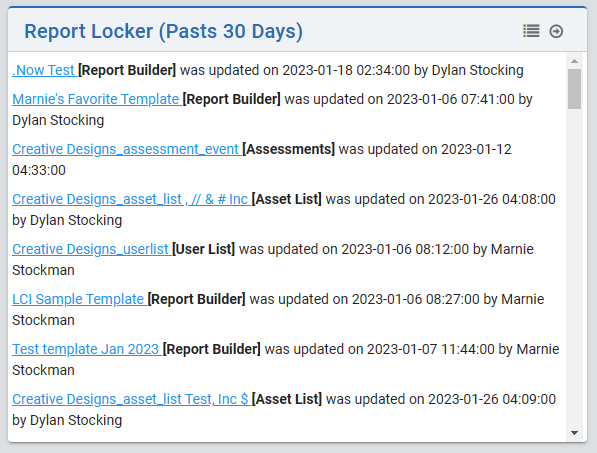Screen dimensions: 597x453
Task: Click the [User List] type label
Action: (204, 249)
